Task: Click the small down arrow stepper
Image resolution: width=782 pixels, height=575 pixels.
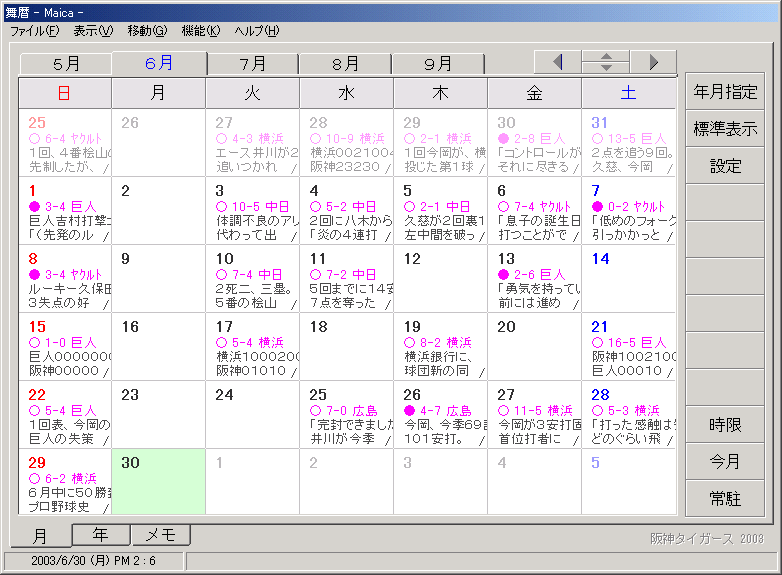Action: click(x=606, y=68)
